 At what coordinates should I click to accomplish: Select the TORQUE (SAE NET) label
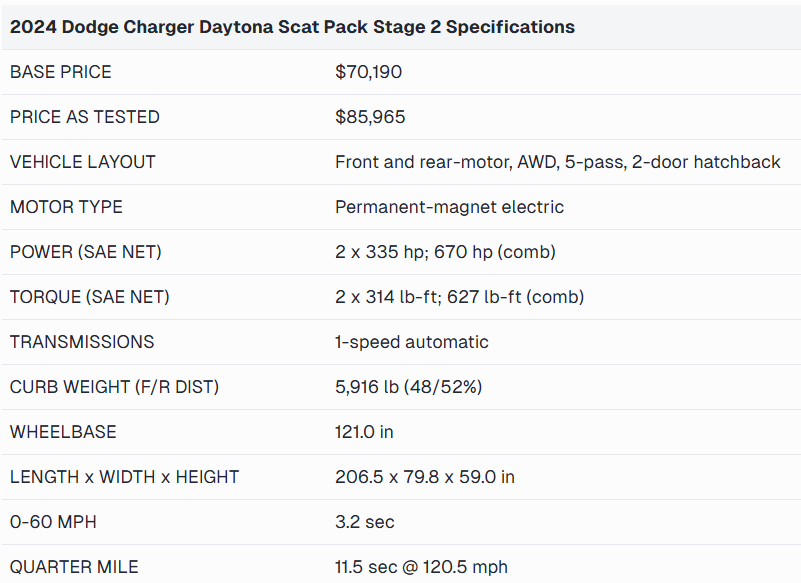point(90,297)
